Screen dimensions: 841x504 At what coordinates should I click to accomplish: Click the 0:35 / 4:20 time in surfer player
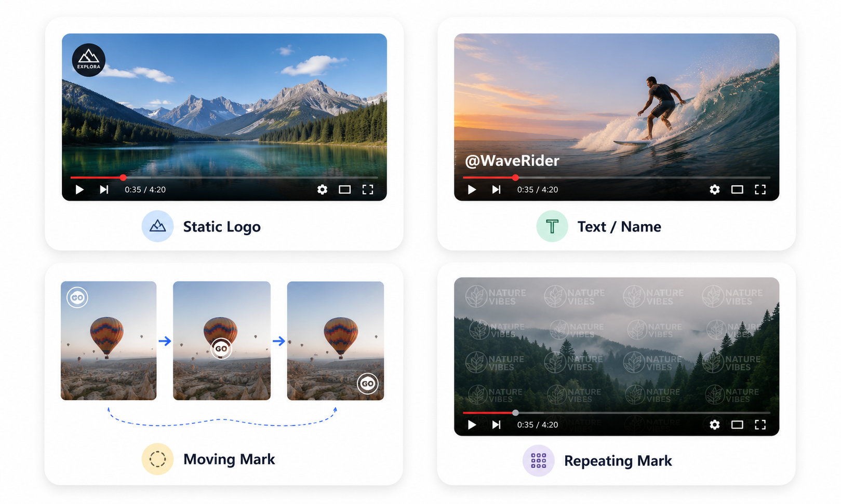(x=538, y=189)
